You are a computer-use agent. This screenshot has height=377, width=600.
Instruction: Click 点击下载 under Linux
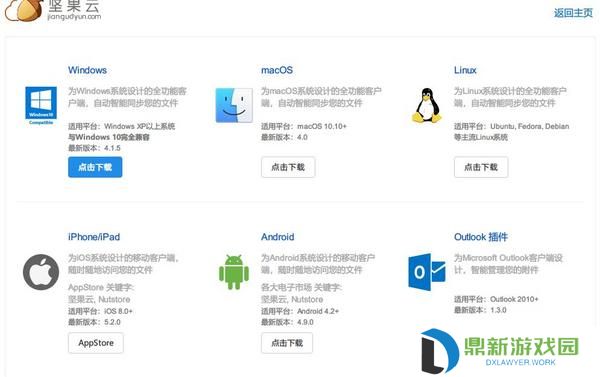click(x=481, y=167)
